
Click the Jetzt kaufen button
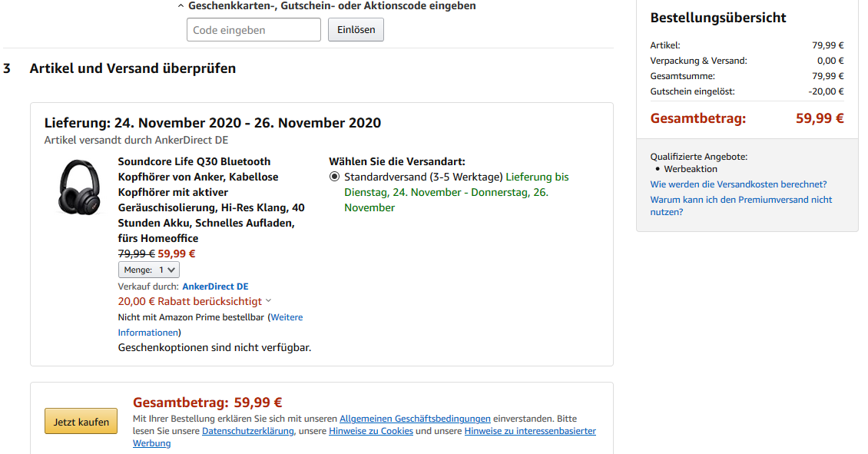point(80,421)
